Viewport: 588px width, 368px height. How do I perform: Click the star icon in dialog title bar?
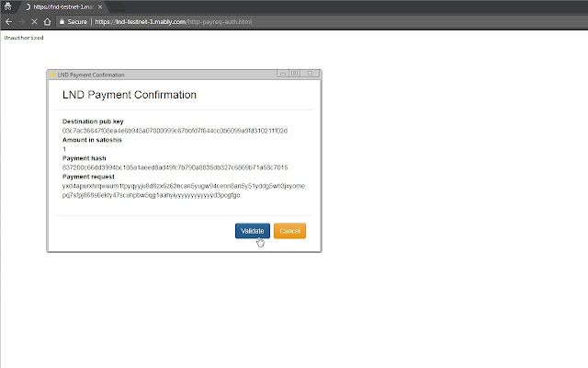[x=52, y=75]
